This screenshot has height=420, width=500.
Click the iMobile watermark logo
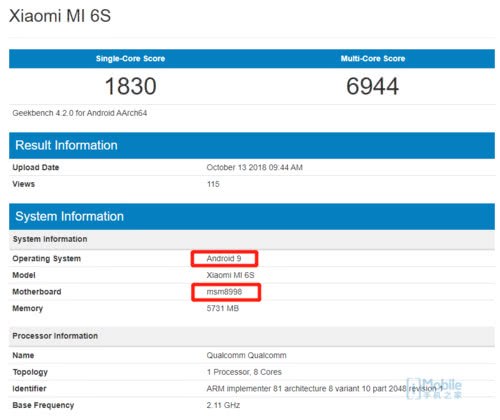point(434,389)
